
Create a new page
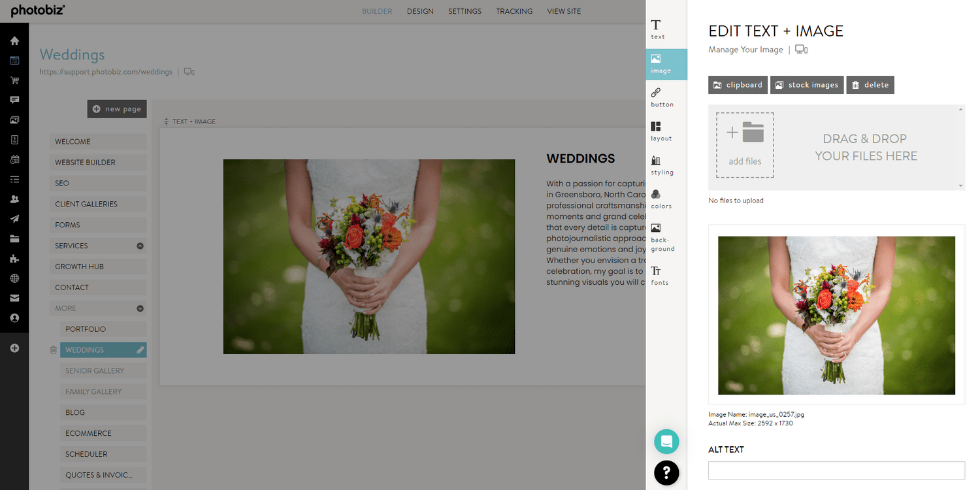[x=116, y=108]
